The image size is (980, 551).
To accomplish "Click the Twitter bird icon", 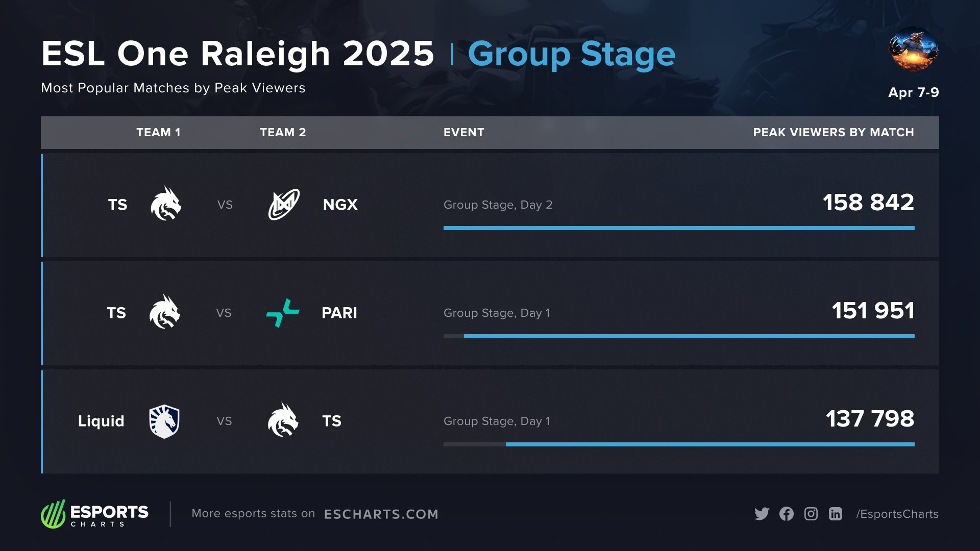I will point(762,514).
